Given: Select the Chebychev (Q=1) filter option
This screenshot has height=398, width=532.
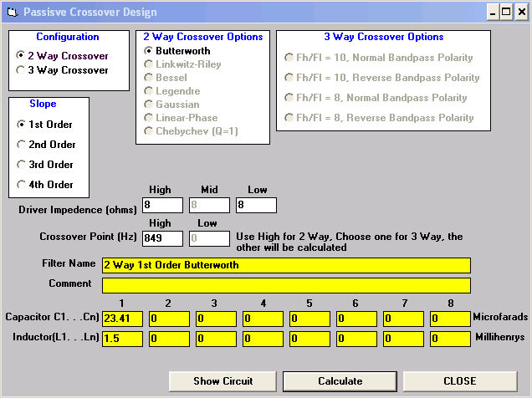Looking at the screenshot, I should [x=191, y=131].
